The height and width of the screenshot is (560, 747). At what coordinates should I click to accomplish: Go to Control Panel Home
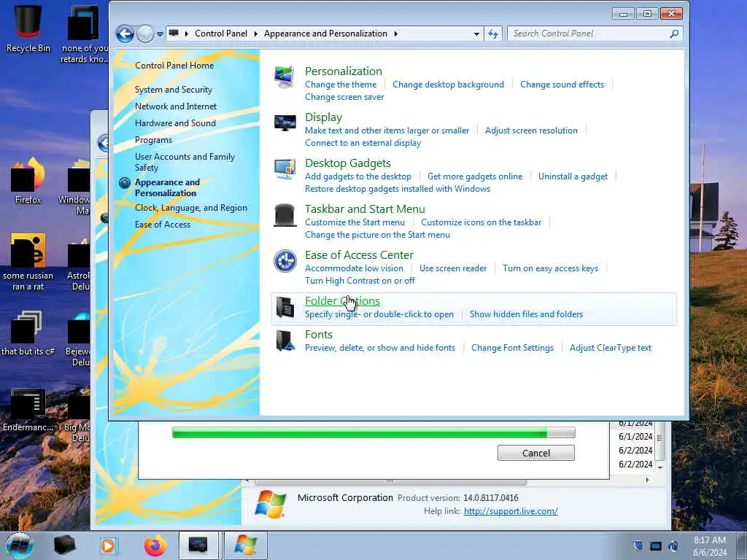tap(174, 66)
